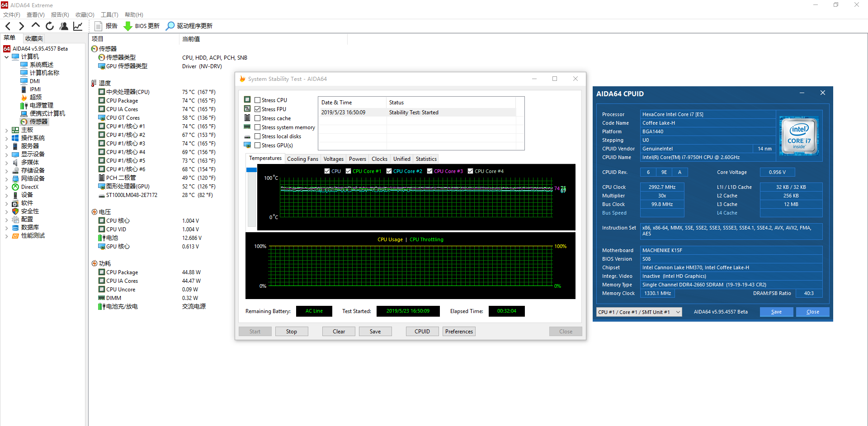Click Save in the AIDA64 CPUID window
This screenshot has height=426, width=868.
click(776, 312)
